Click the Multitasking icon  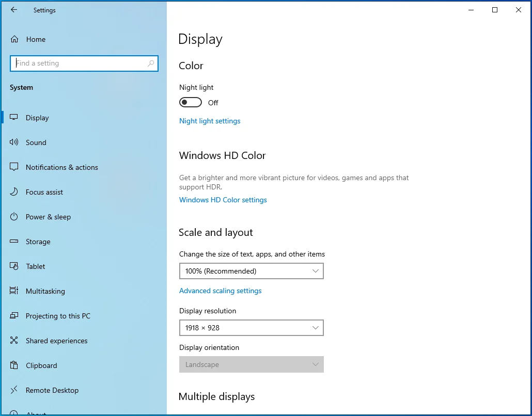(14, 291)
